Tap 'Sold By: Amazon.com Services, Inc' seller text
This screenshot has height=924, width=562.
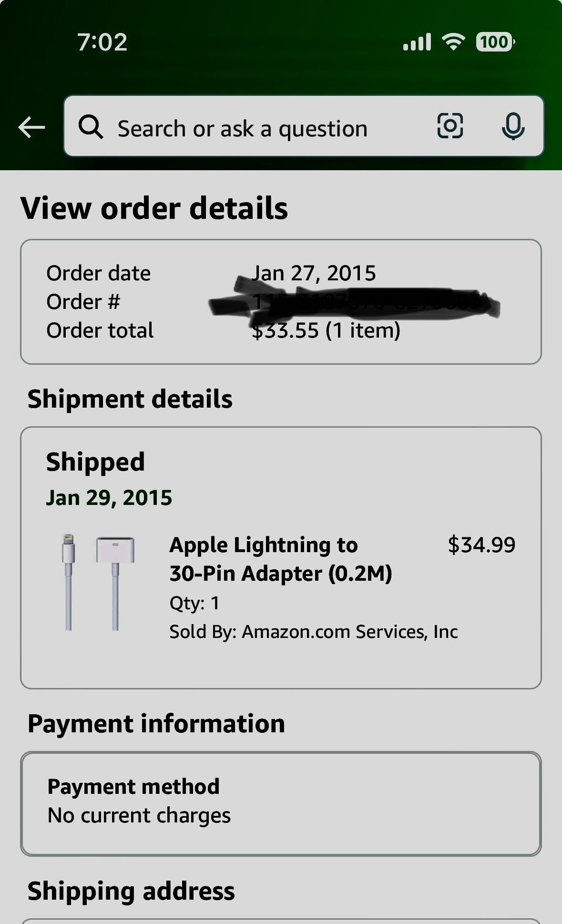point(314,632)
